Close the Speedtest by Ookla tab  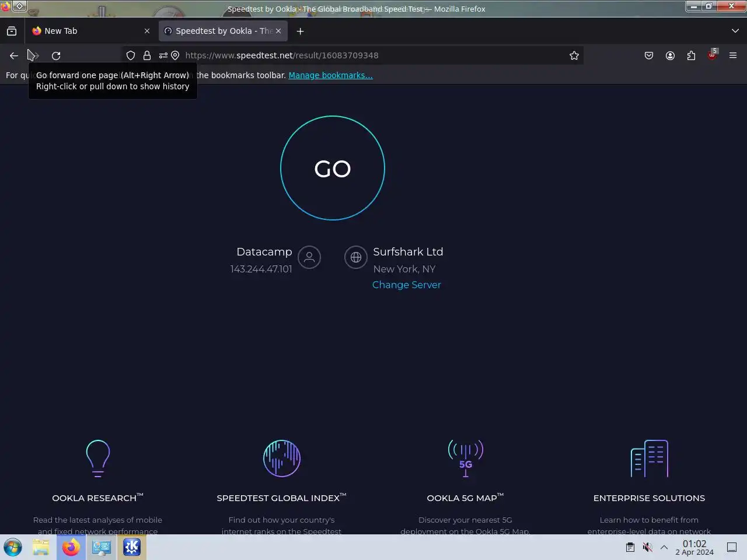click(x=278, y=31)
